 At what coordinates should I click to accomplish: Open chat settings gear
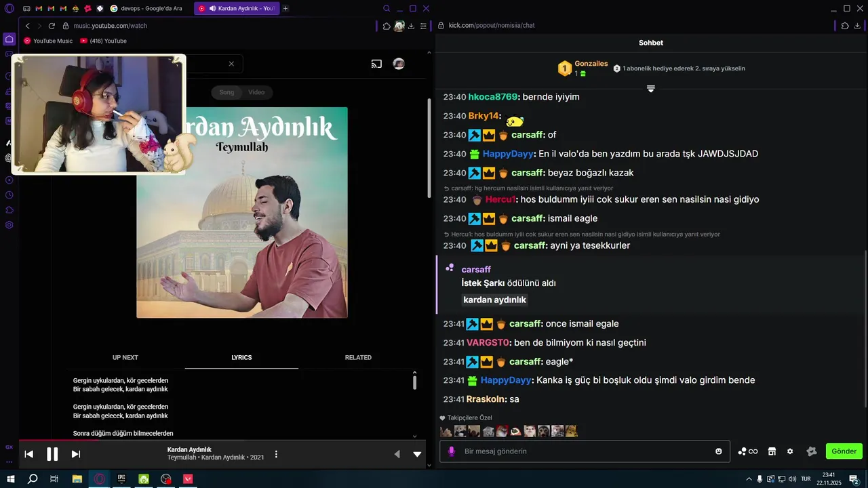pyautogui.click(x=790, y=451)
